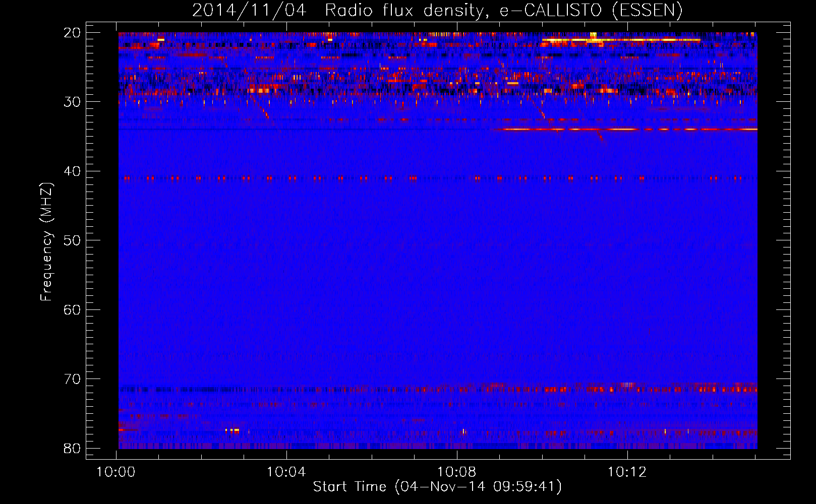Click the red interference band near 71 MHz
This screenshot has height=504, width=816.
click(438, 389)
